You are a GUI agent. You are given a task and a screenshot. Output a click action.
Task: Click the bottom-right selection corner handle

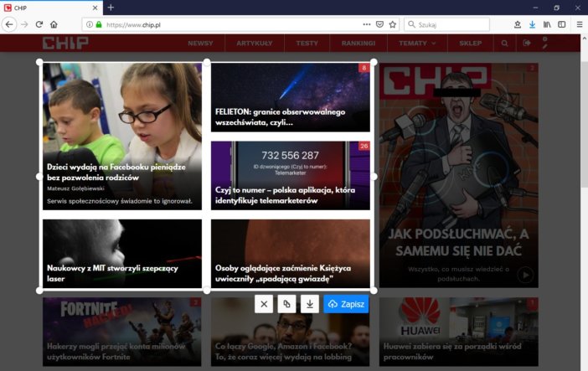point(374,290)
